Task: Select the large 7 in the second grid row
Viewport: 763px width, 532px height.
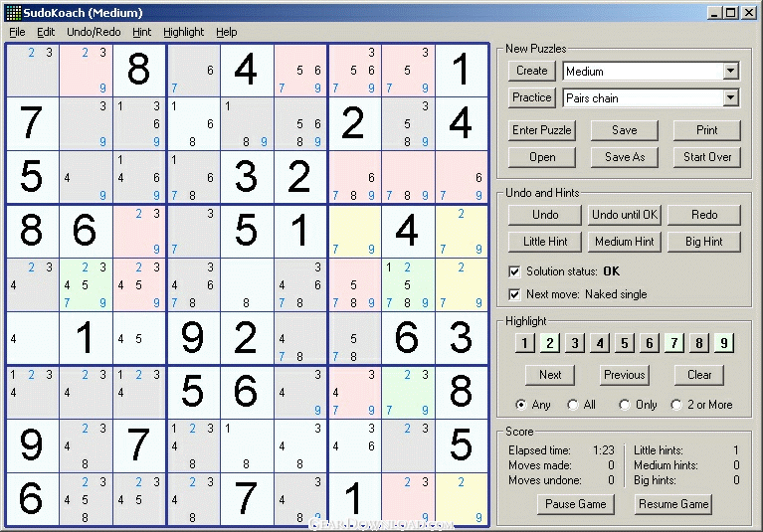Action: 32,123
